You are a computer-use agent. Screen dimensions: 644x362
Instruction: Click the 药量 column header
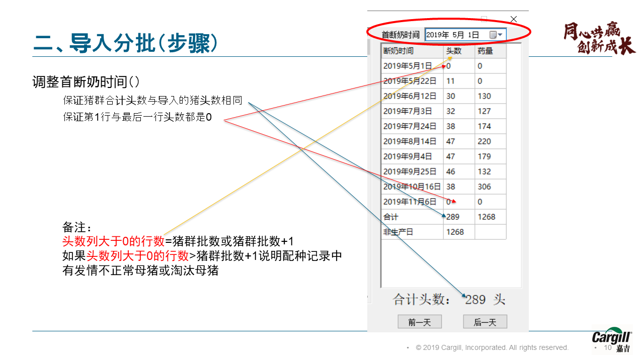tap(490, 51)
